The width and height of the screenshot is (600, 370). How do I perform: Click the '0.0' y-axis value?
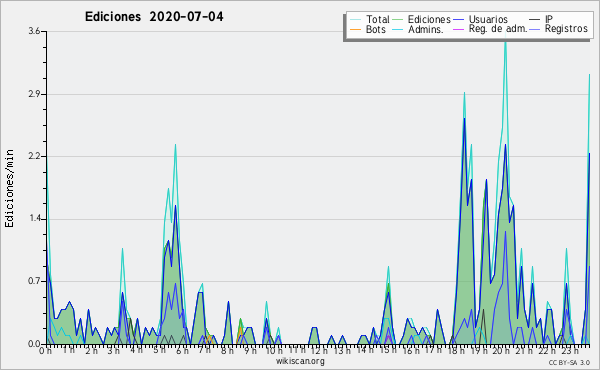click(34, 344)
